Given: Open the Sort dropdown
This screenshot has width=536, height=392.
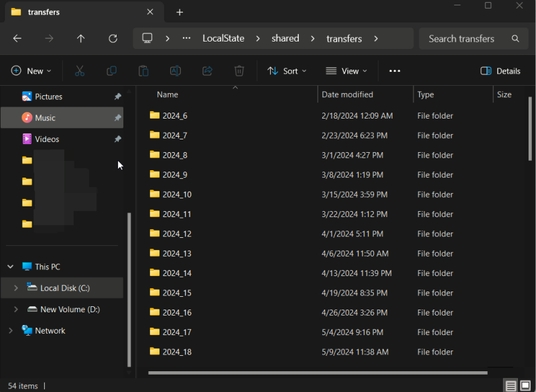Looking at the screenshot, I should (287, 70).
